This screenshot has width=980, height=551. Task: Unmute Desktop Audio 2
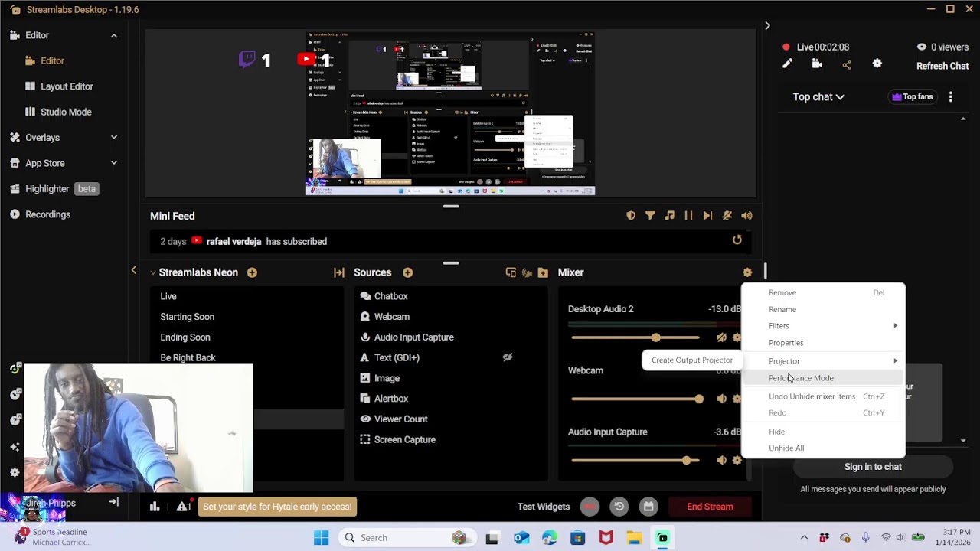(x=721, y=337)
